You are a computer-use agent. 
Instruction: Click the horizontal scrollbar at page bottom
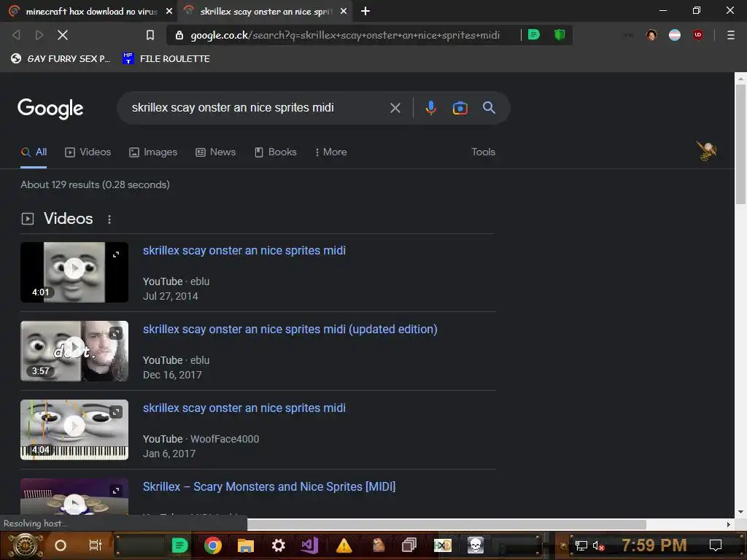446,524
